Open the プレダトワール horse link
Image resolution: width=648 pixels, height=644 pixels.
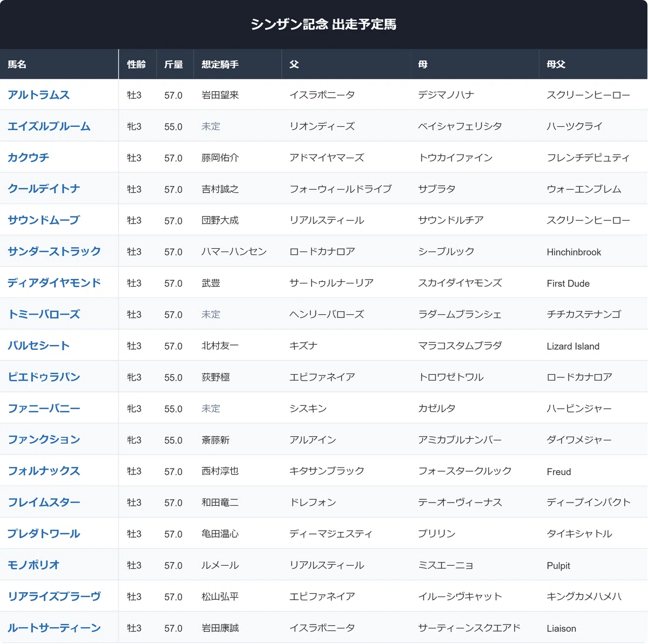click(x=44, y=533)
